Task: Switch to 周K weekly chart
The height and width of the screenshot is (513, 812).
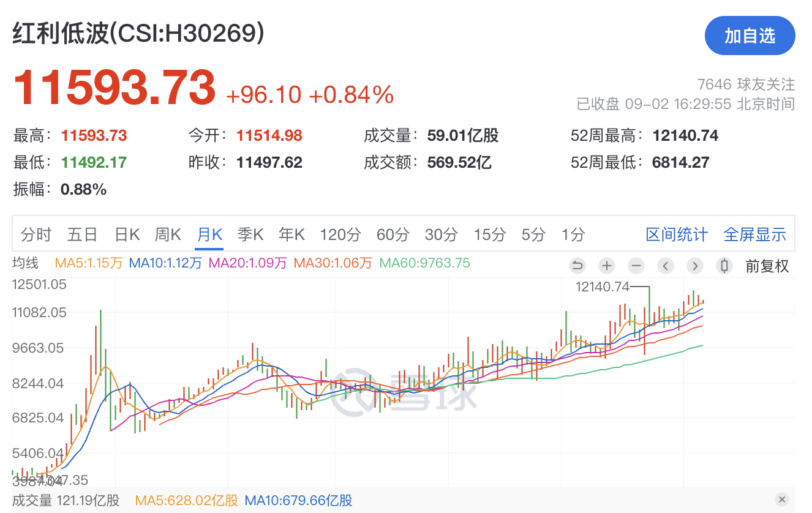Action: pyautogui.click(x=167, y=234)
